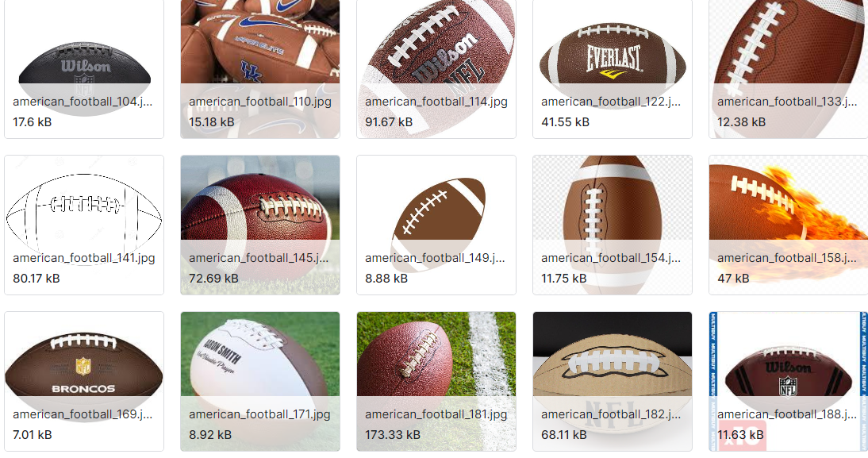Image resolution: width=868 pixels, height=458 pixels.
Task: Open american_football_145 ball on grass image
Action: coord(260,225)
